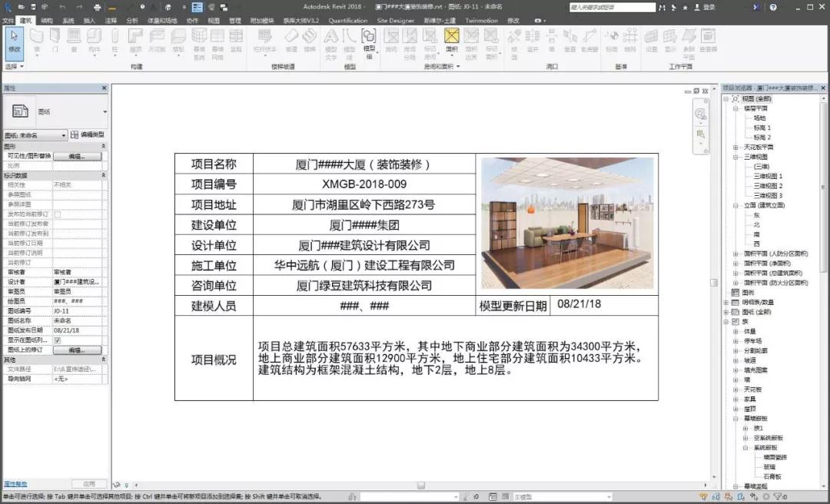830x504 pixels.
Task: Click the favorites star icon in title bar
Action: [x=686, y=8]
